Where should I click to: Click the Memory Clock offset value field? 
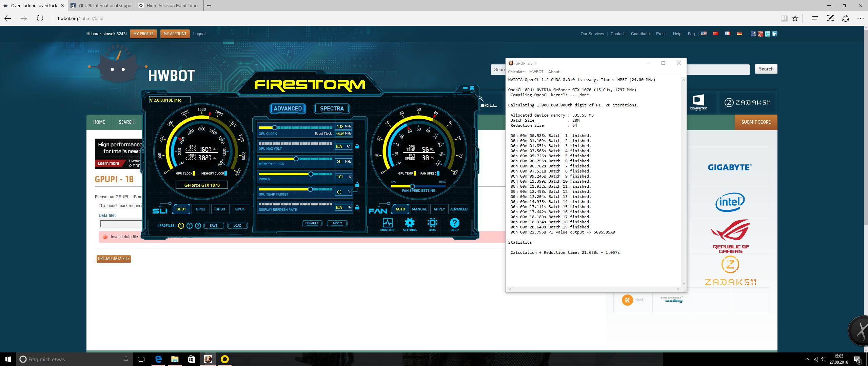point(343,162)
